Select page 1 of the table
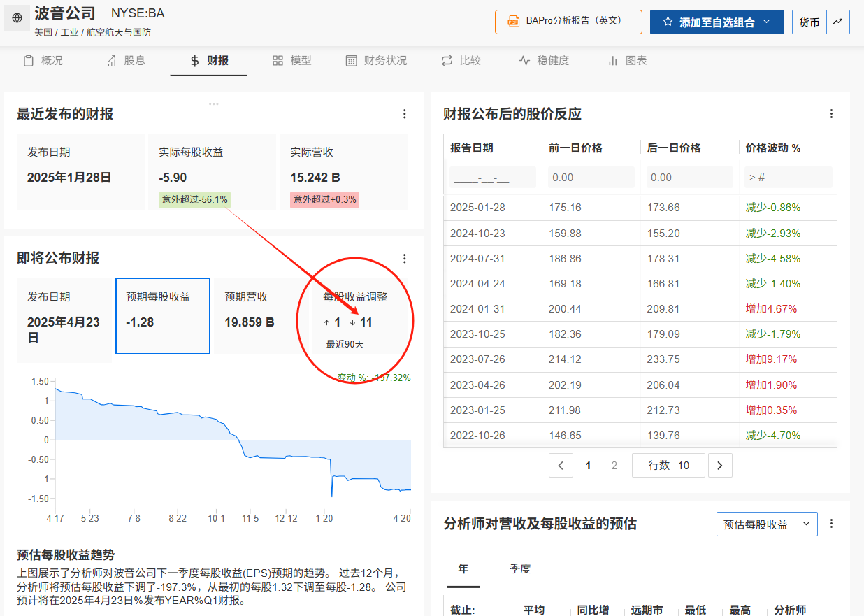Screen dimensions: 864x616 pos(588,465)
